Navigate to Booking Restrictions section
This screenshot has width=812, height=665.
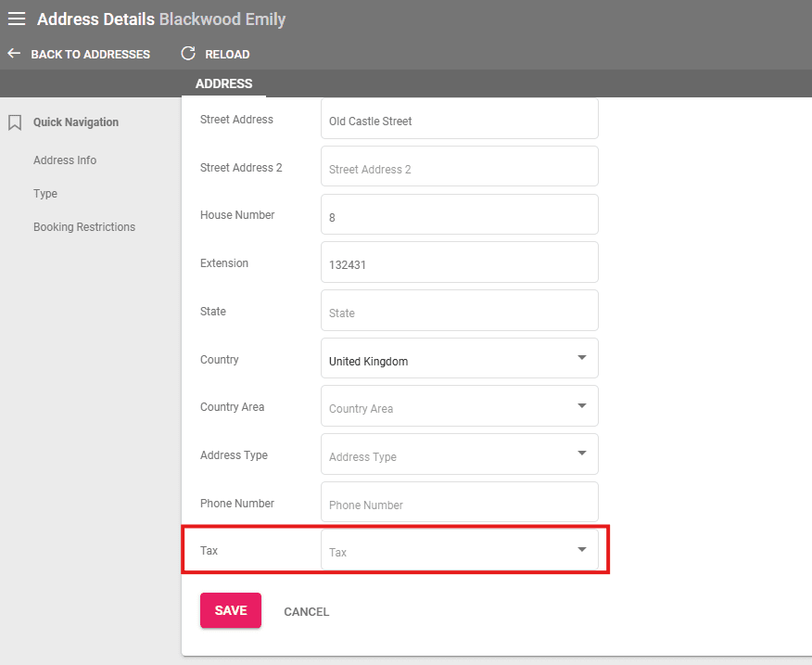point(84,227)
